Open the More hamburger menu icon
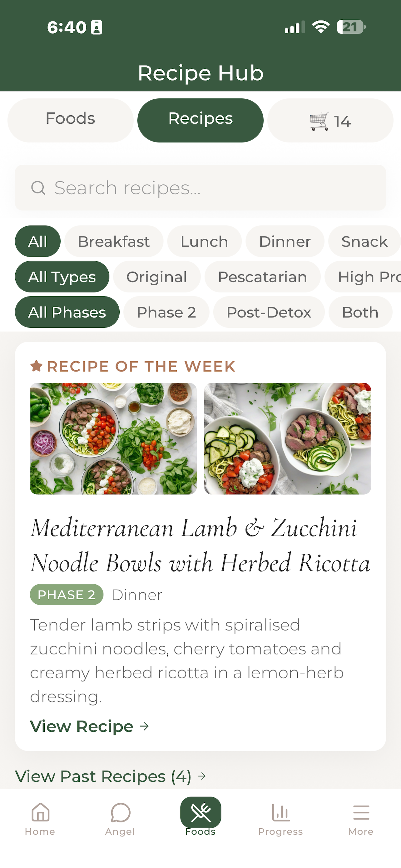 point(361,812)
